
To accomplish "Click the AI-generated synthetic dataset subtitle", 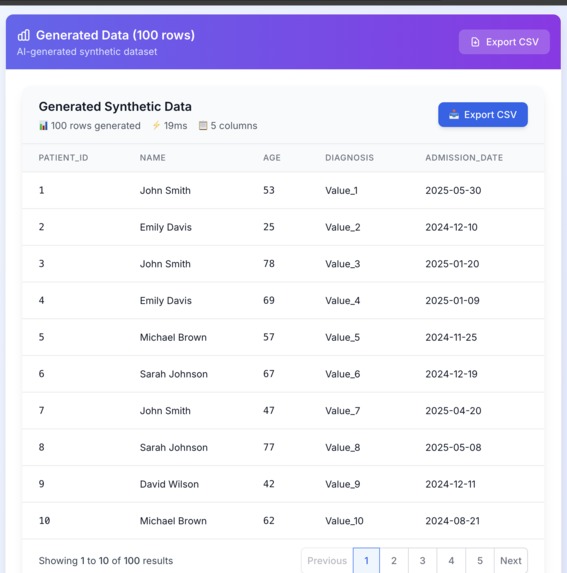I will tap(87, 52).
